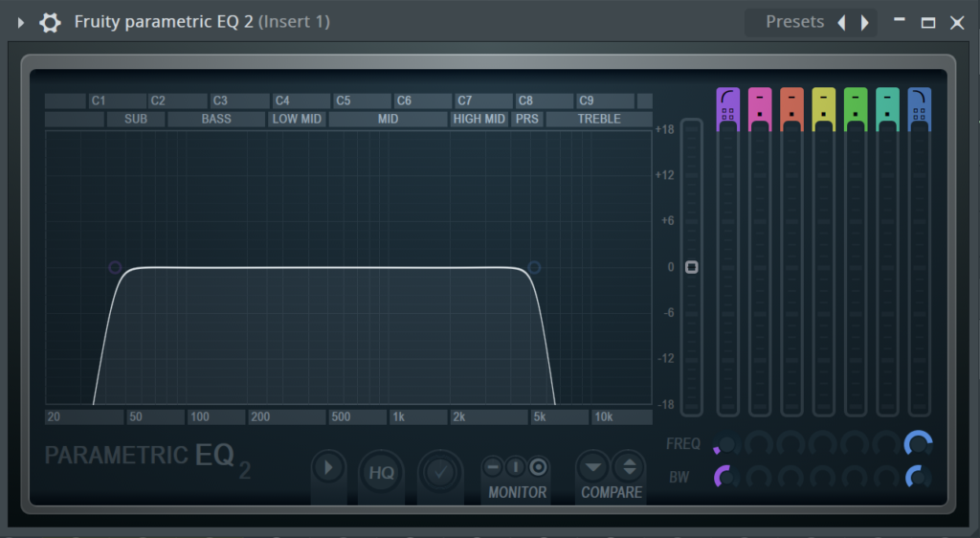Click the SUB frequency range label

pos(136,119)
